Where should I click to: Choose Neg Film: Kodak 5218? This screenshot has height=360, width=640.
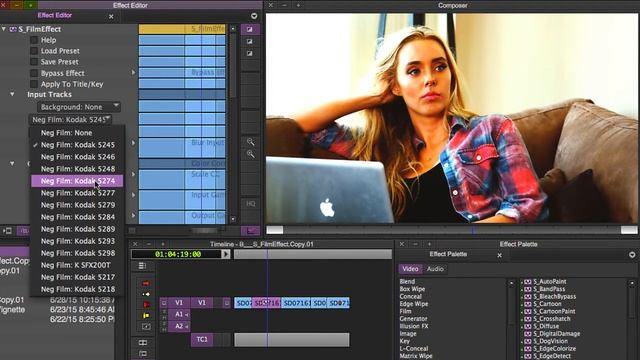(77, 289)
